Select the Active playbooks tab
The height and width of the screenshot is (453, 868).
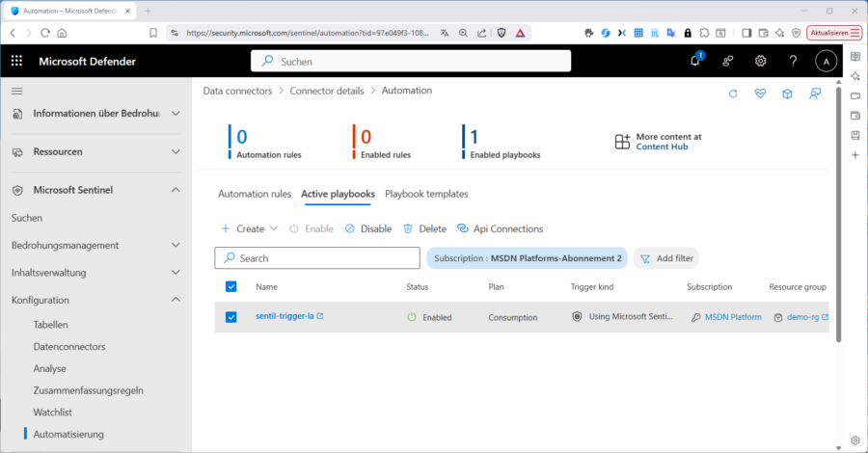(x=338, y=194)
